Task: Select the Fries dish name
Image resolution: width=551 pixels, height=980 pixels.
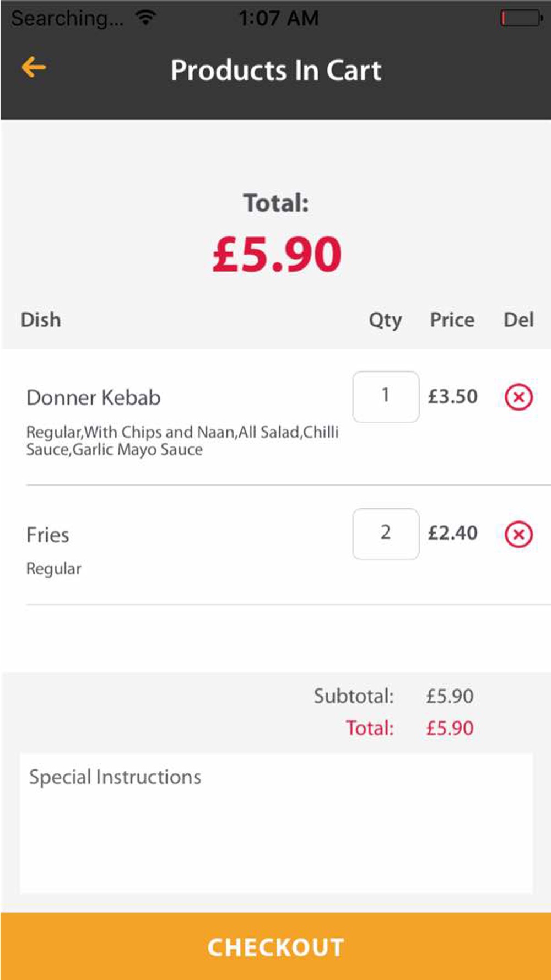Action: (x=48, y=535)
